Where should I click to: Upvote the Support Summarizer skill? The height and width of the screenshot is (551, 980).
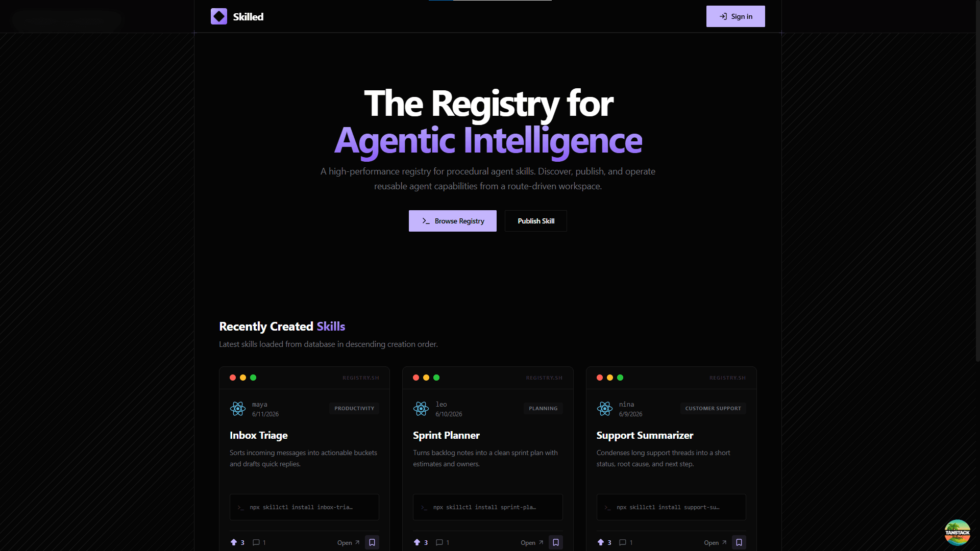point(604,542)
